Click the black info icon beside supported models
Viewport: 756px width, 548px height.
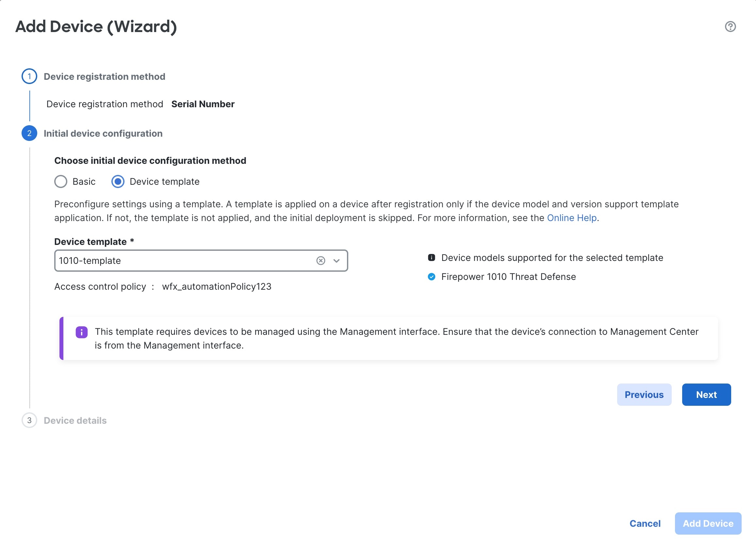pos(431,258)
